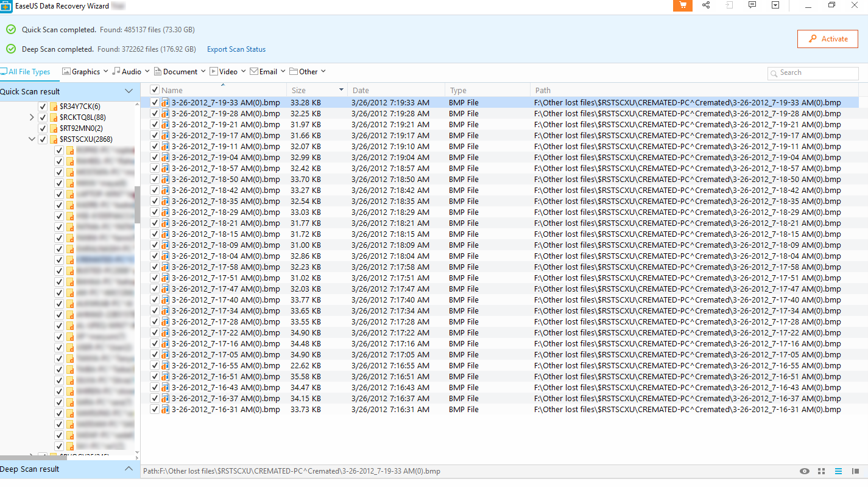Sort by the Path column header

(x=543, y=90)
